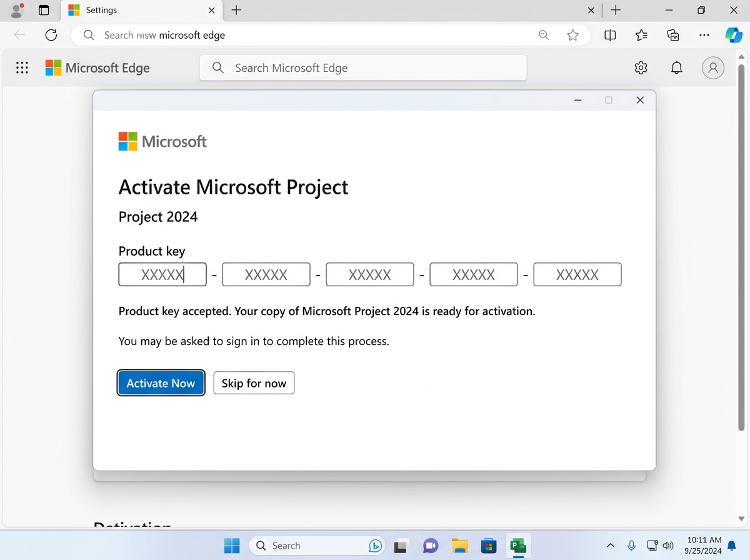
Task: Launch the chat app from taskbar
Action: [431, 546]
